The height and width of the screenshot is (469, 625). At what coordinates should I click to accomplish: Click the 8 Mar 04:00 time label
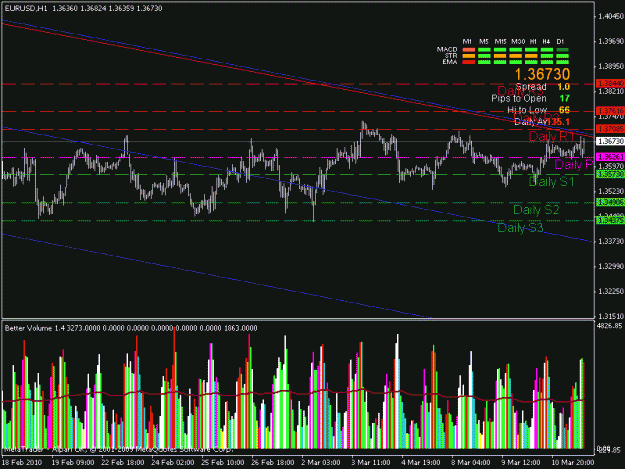tap(471, 463)
